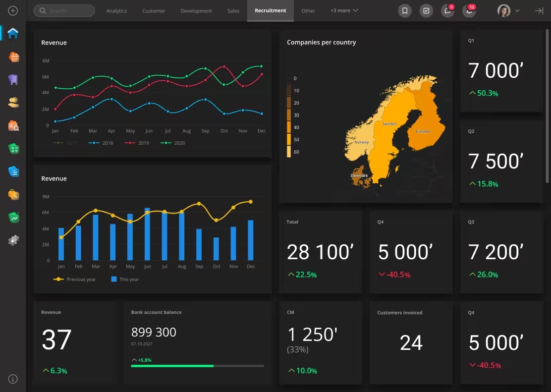551x392 pixels.
Task: Click the bookmarks icon in top bar
Action: click(405, 10)
